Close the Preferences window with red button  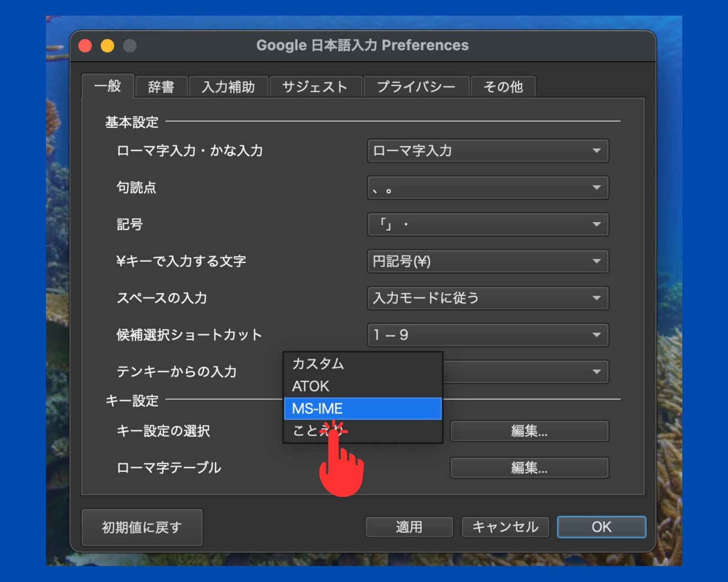click(x=85, y=46)
